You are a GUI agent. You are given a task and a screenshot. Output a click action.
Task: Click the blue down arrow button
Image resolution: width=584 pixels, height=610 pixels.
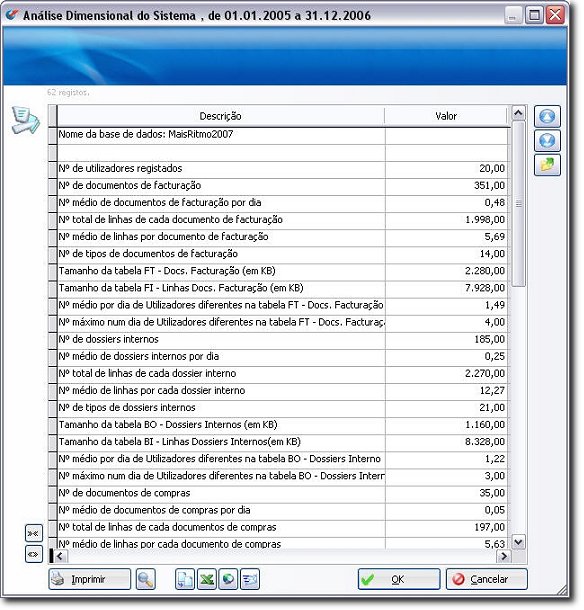[x=547, y=141]
